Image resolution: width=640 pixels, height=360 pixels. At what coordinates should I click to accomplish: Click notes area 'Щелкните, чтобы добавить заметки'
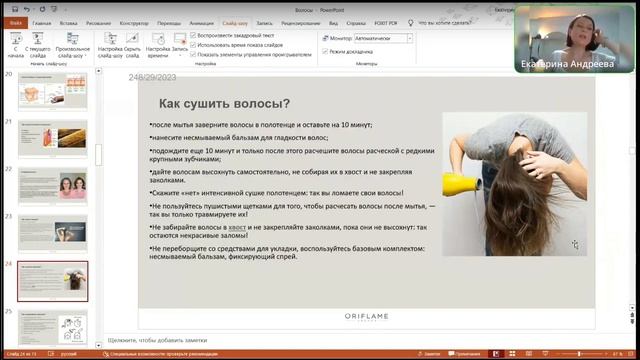158,340
